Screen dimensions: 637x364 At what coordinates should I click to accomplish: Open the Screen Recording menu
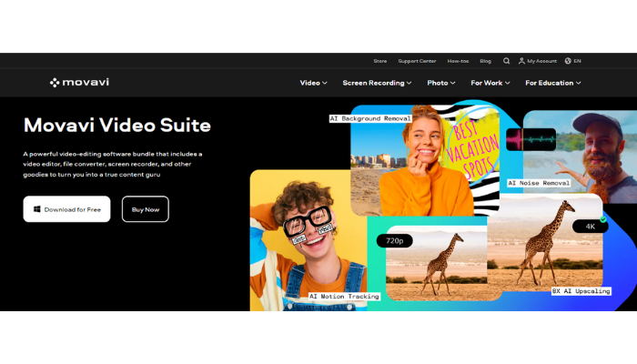(x=377, y=83)
